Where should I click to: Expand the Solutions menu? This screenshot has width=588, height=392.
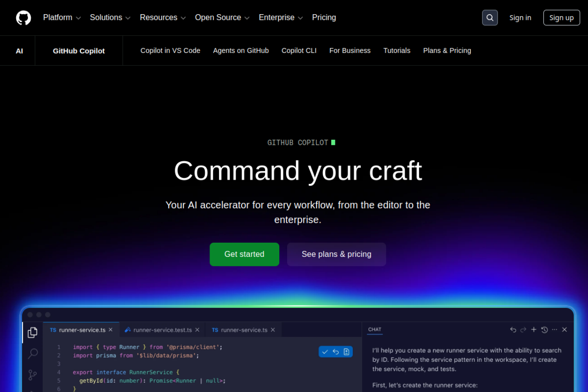(110, 17)
